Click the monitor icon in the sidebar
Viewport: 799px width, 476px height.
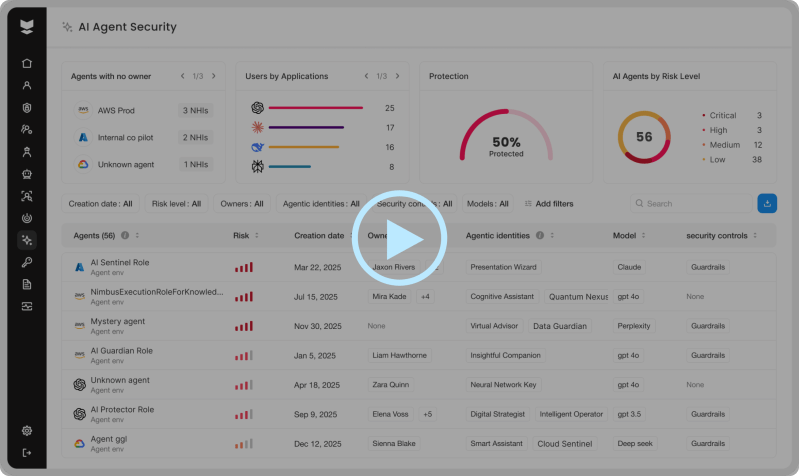click(x=27, y=306)
